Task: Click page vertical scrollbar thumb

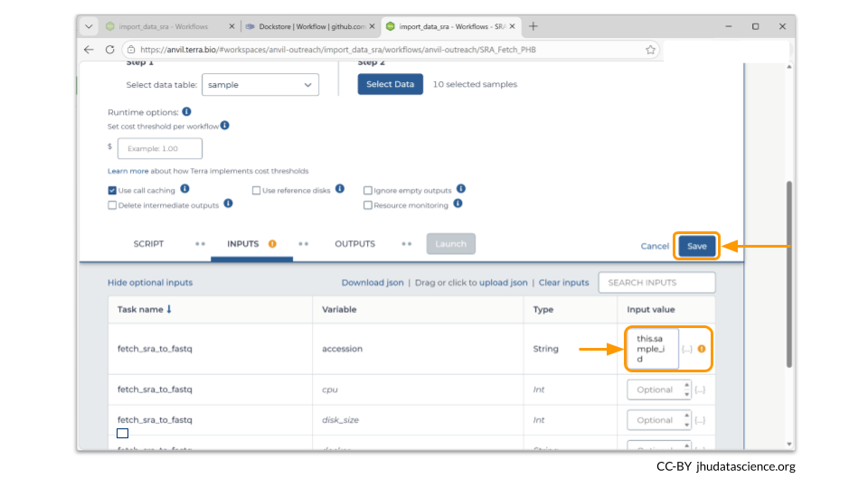Action: [x=788, y=274]
